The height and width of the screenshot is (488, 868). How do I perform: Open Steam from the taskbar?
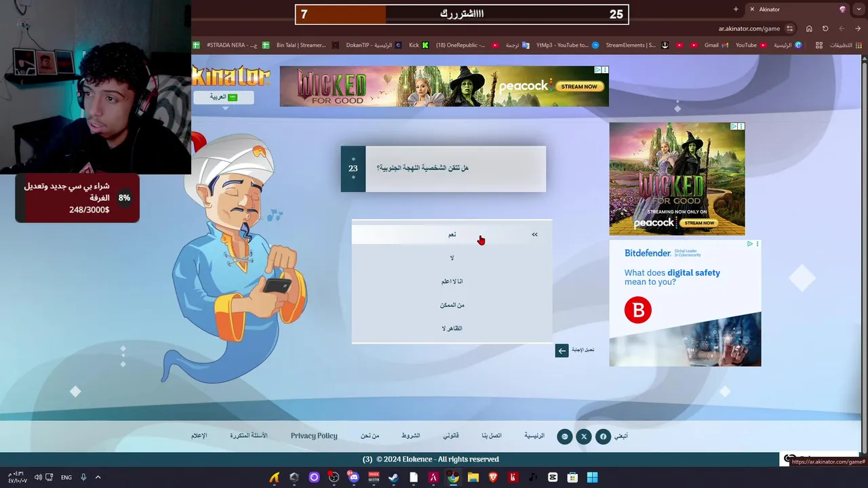click(x=393, y=477)
